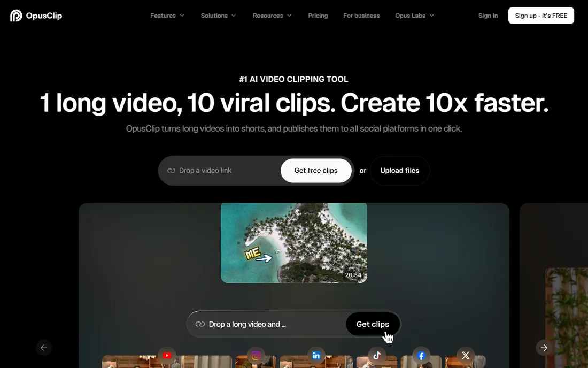Viewport: 588px width, 368px height.
Task: Expand the Features menu chevron
Action: (182, 16)
